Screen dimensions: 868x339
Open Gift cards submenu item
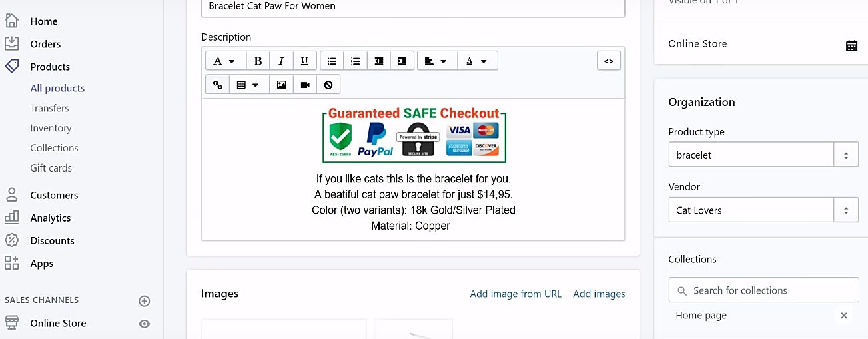pyautogui.click(x=51, y=168)
